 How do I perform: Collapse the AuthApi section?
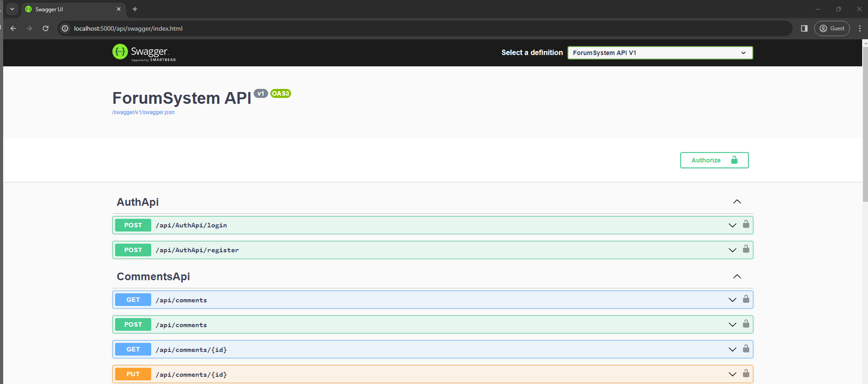coord(737,202)
